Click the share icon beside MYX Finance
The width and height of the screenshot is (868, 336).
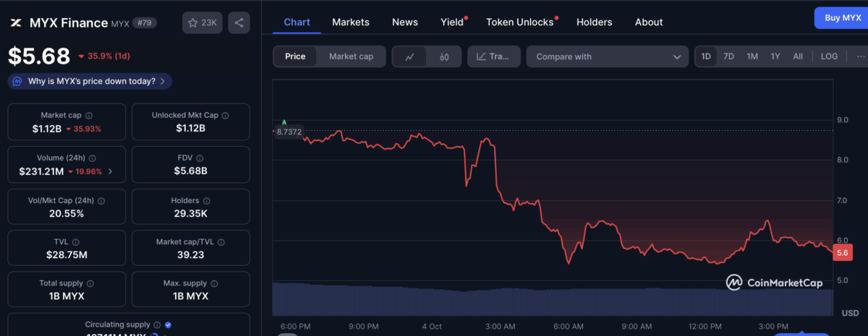pos(239,23)
